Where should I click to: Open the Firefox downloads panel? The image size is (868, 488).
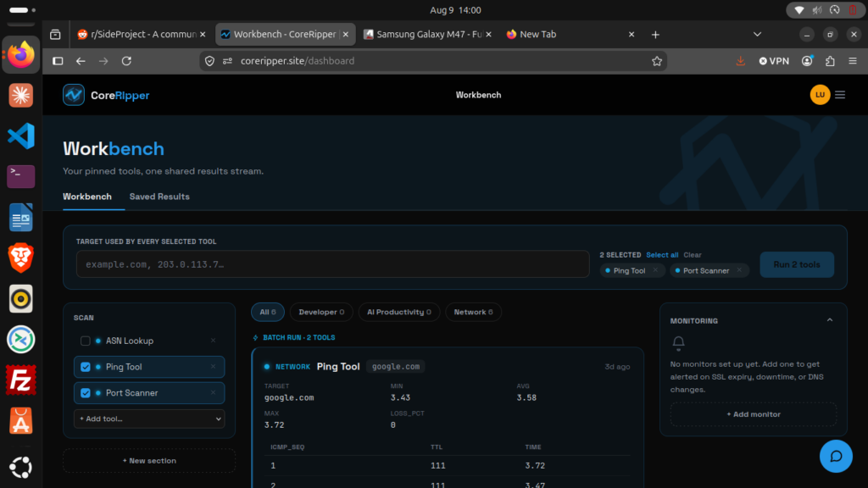coord(740,61)
